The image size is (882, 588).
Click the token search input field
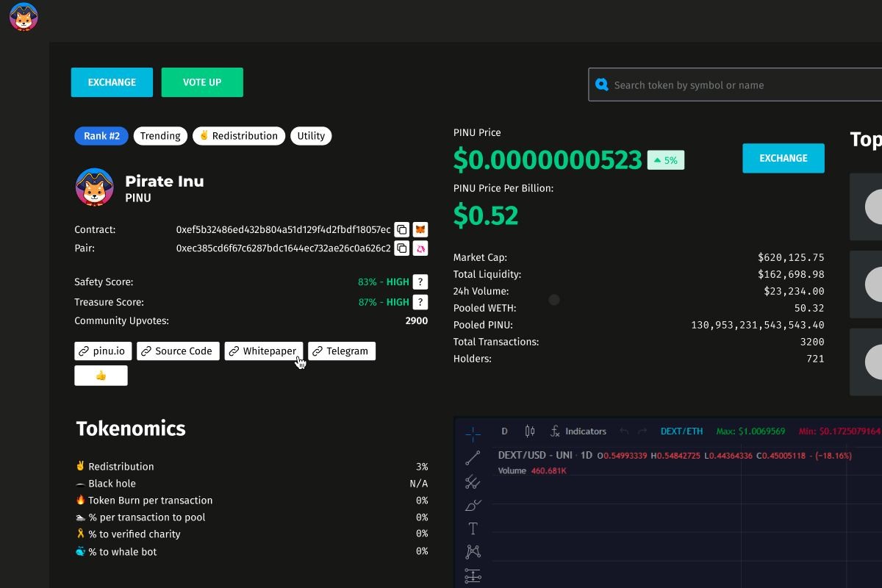click(x=735, y=85)
